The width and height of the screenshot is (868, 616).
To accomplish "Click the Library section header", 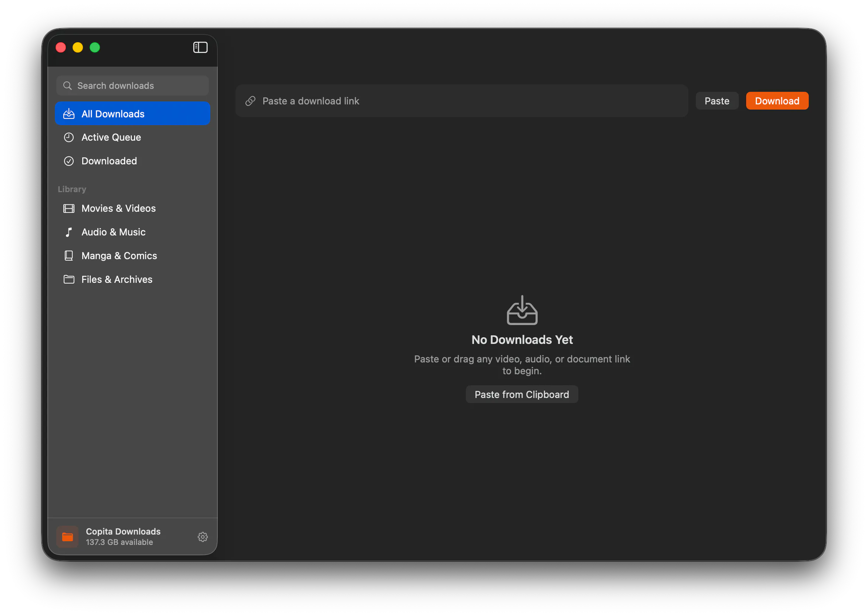I will coord(72,189).
